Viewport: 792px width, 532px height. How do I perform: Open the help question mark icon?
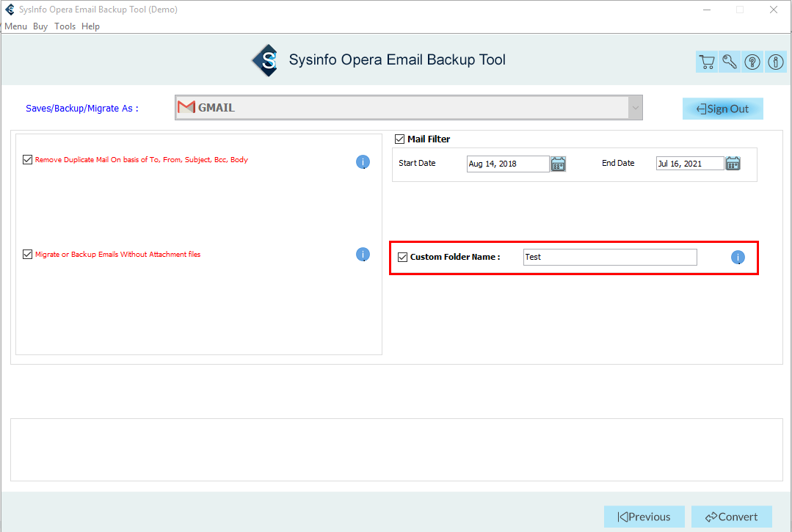[752, 62]
